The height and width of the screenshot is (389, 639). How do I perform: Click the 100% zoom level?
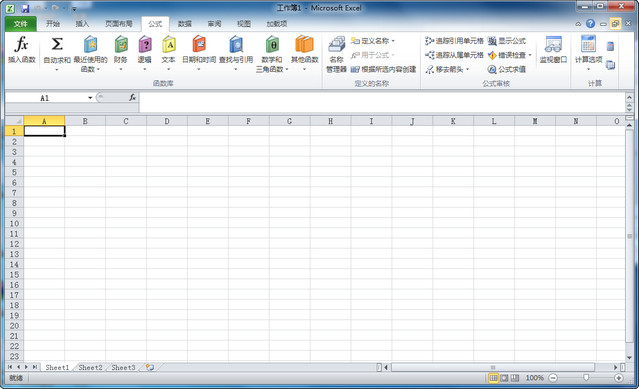click(x=534, y=378)
